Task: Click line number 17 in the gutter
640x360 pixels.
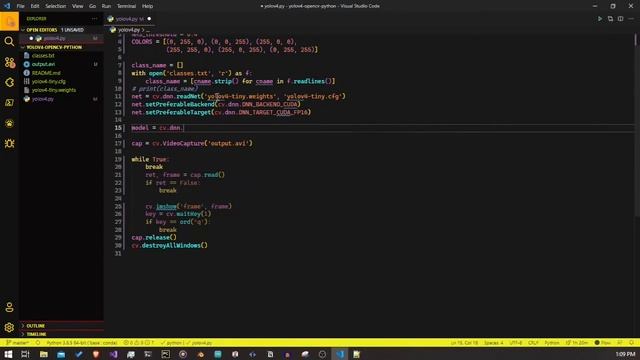Action: [x=118, y=144]
